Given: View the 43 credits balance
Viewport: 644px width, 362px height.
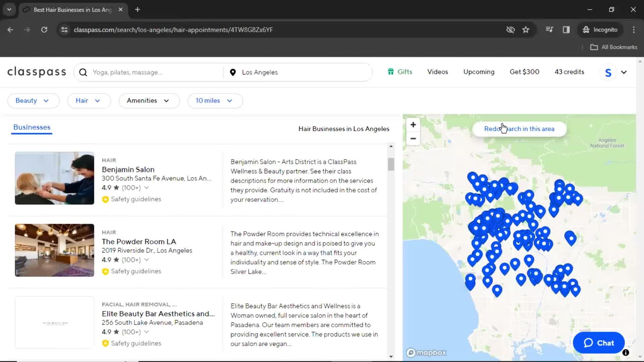Looking at the screenshot, I should tap(569, 72).
